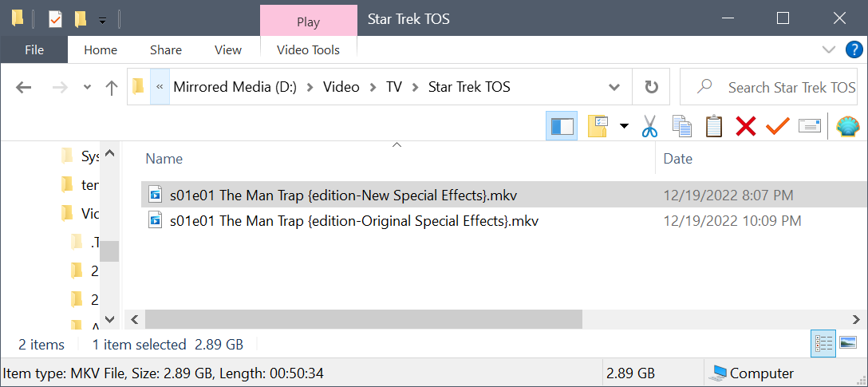Open the File menu
This screenshot has width=868, height=387.
pos(34,49)
